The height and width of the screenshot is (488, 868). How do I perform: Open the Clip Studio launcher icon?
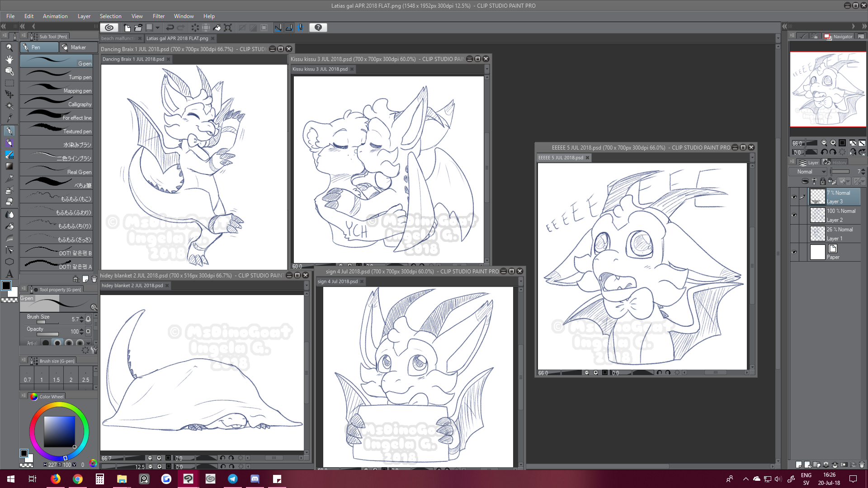(x=109, y=28)
